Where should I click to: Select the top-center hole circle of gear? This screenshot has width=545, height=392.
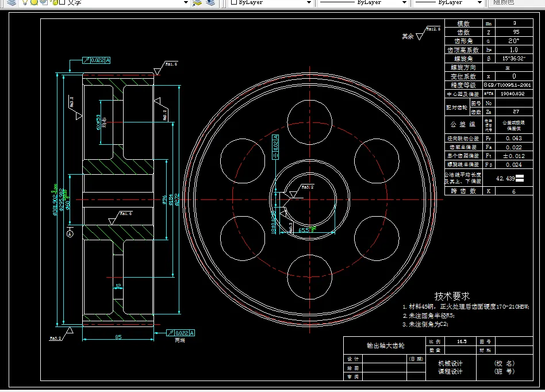[x=310, y=122]
